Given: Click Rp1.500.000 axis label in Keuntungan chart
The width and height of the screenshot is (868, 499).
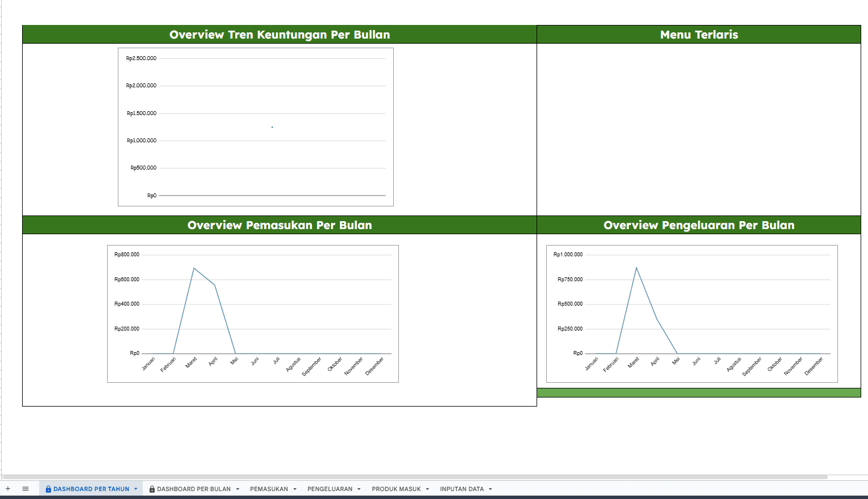Looking at the screenshot, I should [x=141, y=113].
